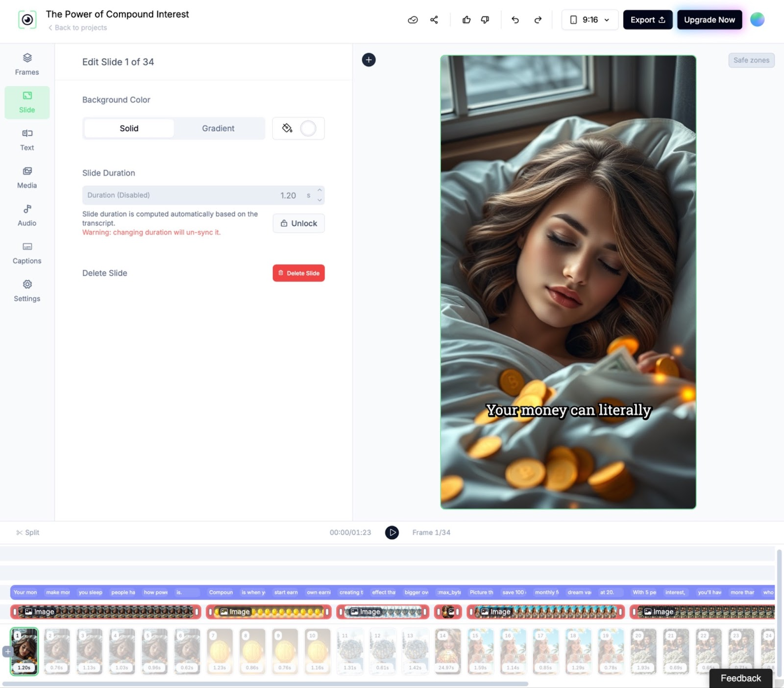Open the Audio panel
The image size is (784, 688).
coord(27,215)
